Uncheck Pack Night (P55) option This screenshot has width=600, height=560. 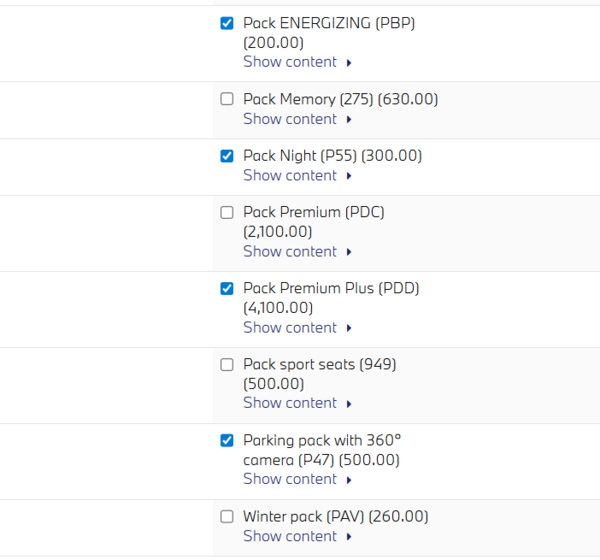227,156
